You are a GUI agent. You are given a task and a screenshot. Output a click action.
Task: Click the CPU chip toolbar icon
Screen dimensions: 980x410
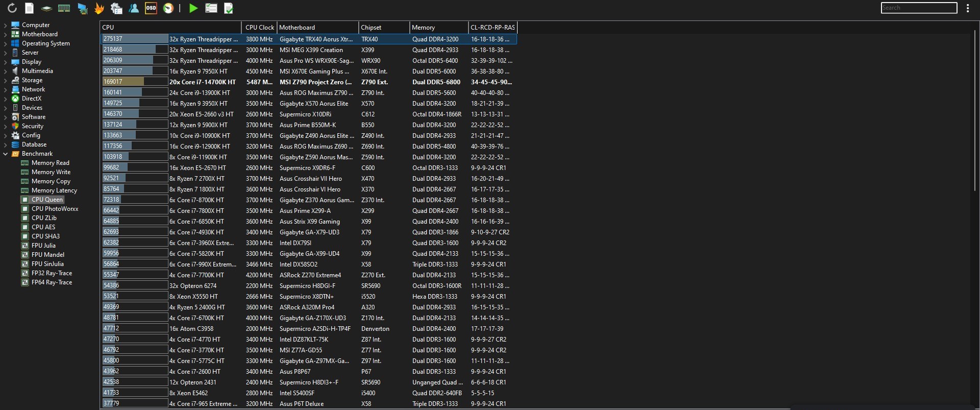tap(46, 9)
